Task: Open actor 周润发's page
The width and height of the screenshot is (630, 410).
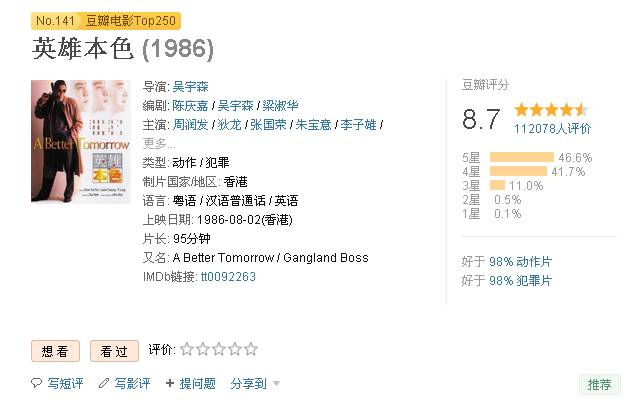Action: 190,125
